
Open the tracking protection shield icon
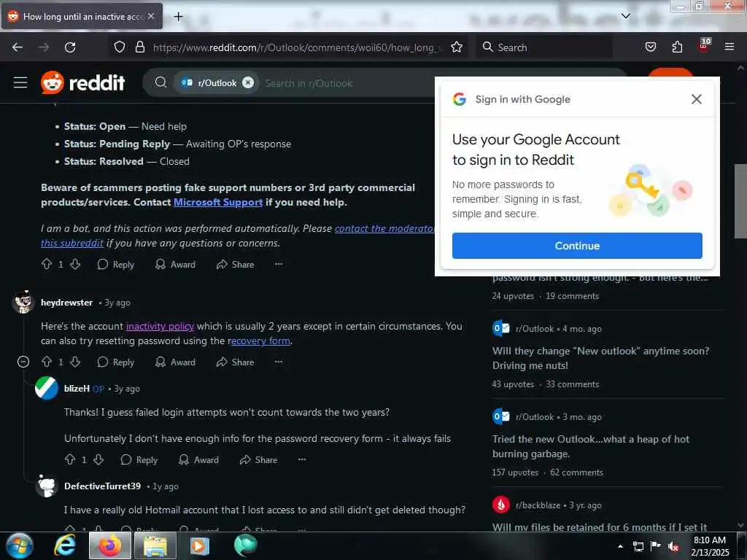pyautogui.click(x=120, y=47)
